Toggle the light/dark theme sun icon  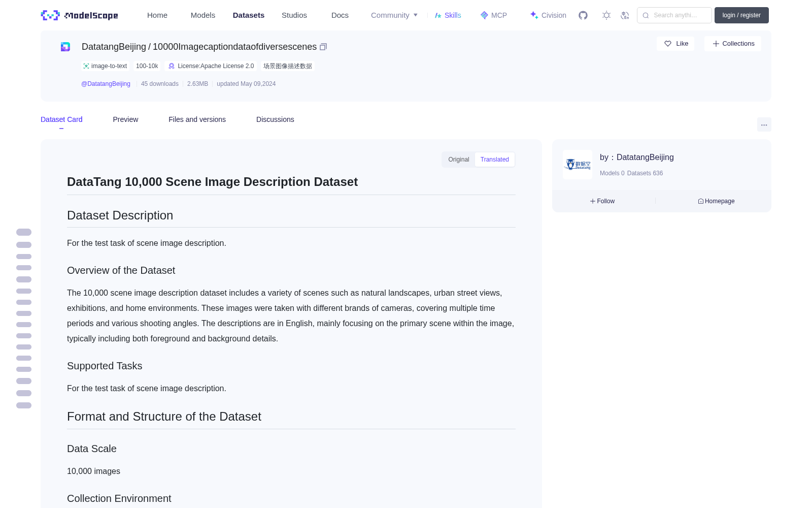click(606, 15)
